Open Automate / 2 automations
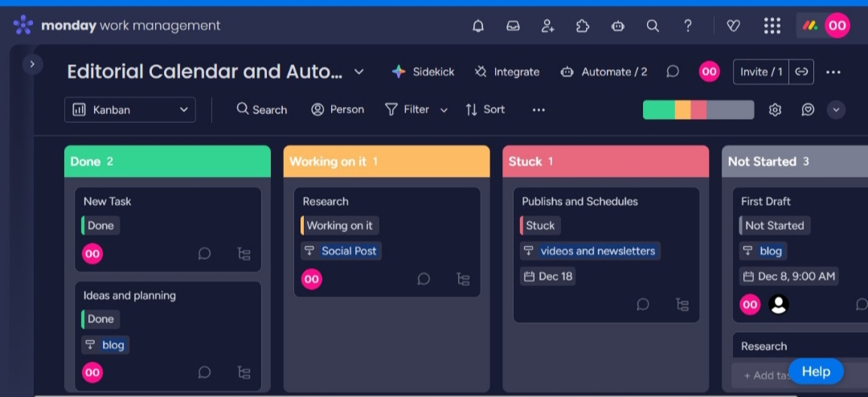This screenshot has width=868, height=397. click(x=604, y=72)
